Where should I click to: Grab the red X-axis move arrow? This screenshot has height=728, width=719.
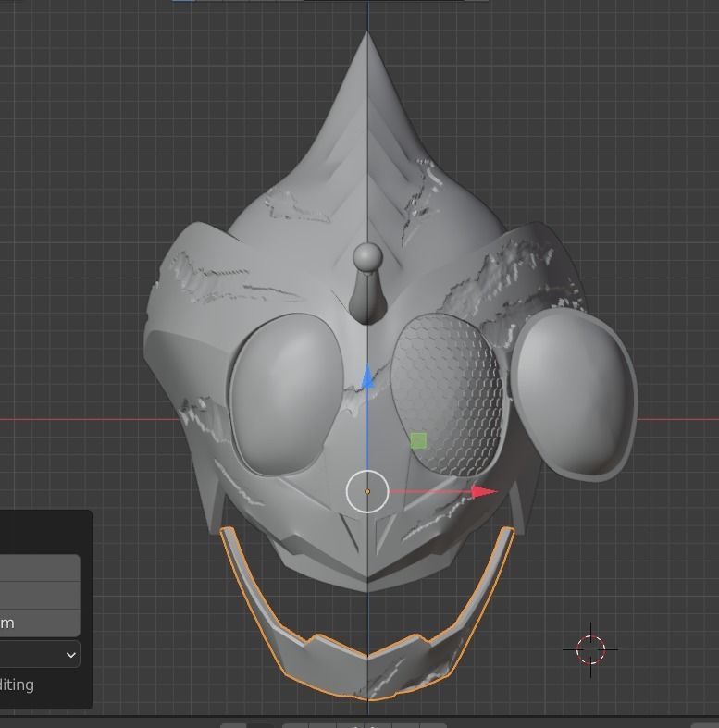(484, 492)
